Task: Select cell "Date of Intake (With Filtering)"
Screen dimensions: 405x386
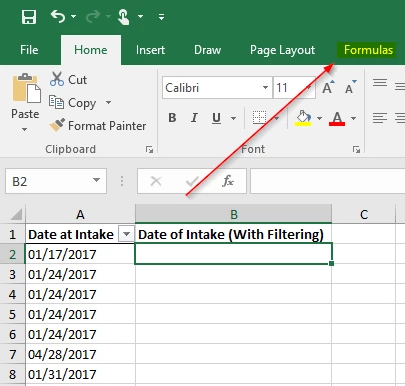Action: 234,234
